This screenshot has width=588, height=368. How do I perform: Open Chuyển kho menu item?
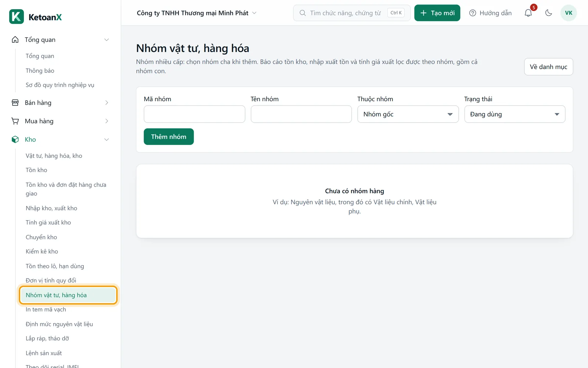pos(42,237)
